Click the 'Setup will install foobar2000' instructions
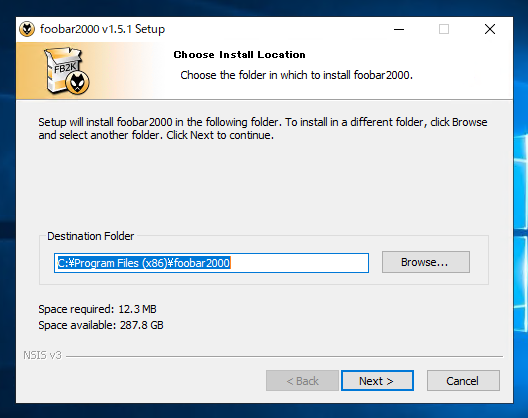The height and width of the screenshot is (418, 528). [263, 129]
